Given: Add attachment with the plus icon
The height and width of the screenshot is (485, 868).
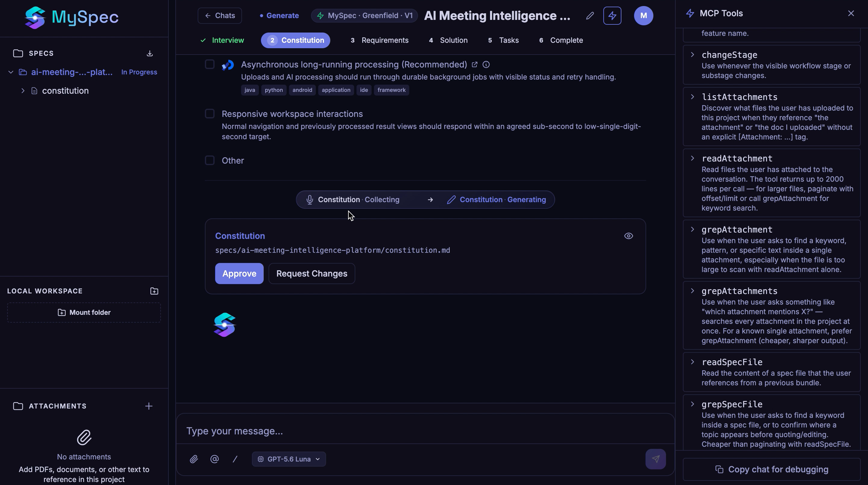Looking at the screenshot, I should pyautogui.click(x=149, y=406).
